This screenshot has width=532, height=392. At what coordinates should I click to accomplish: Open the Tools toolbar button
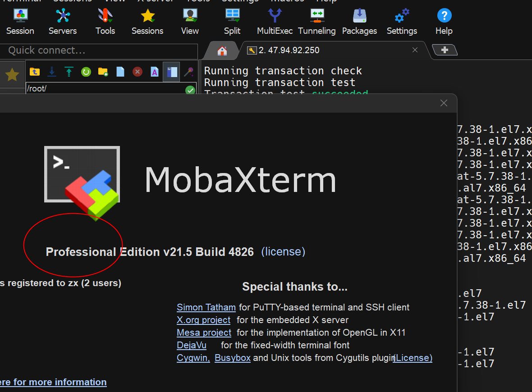point(105,22)
